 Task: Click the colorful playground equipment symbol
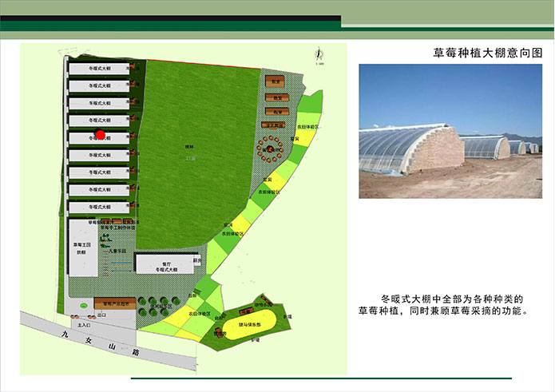click(x=105, y=241)
